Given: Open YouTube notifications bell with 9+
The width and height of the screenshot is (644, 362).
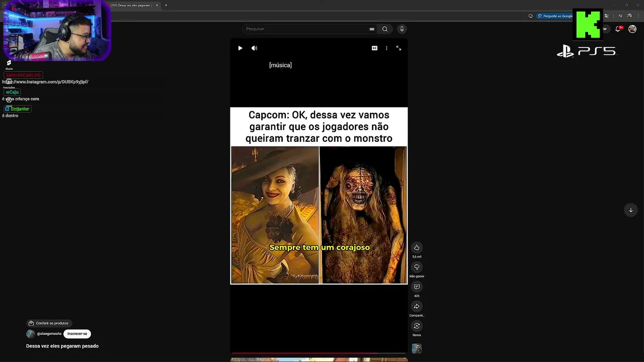Looking at the screenshot, I should (x=619, y=29).
